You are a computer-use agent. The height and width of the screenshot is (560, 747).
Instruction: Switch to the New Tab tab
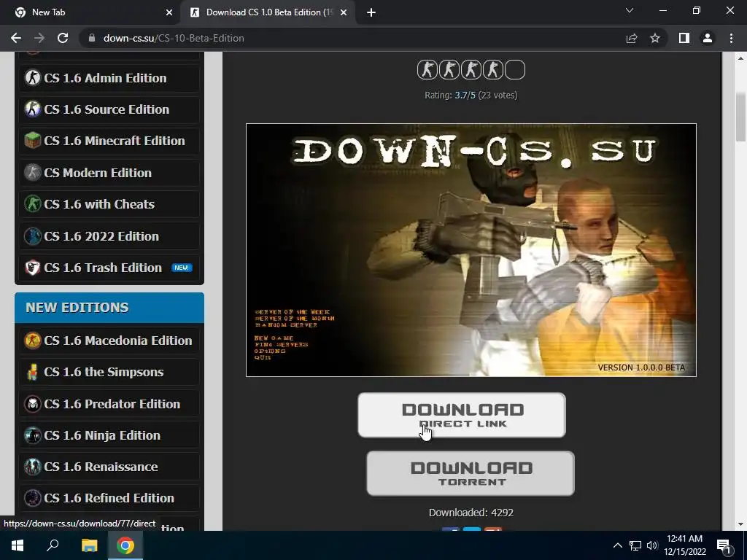click(x=90, y=12)
